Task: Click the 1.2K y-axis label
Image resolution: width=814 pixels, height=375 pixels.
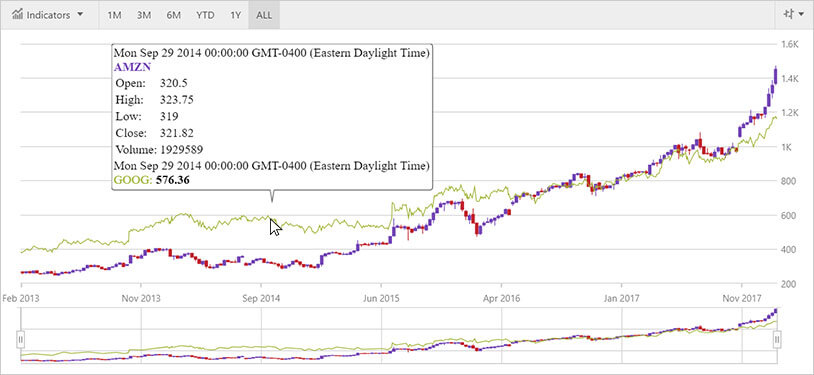Action: pos(789,113)
